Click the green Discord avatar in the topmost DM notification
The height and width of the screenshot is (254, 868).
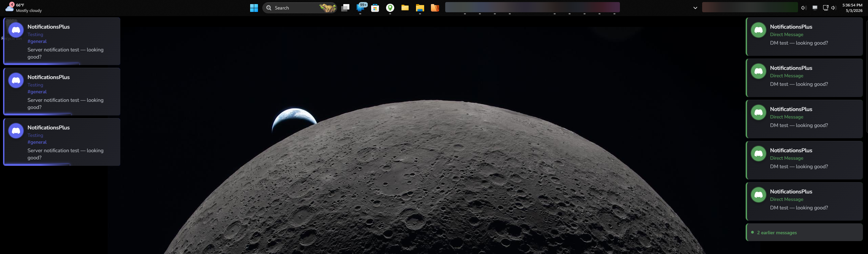tap(759, 30)
